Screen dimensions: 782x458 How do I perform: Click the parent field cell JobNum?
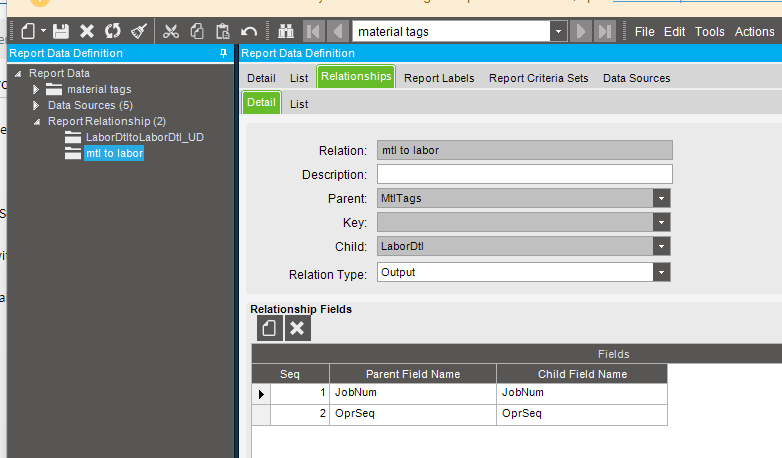coord(413,393)
